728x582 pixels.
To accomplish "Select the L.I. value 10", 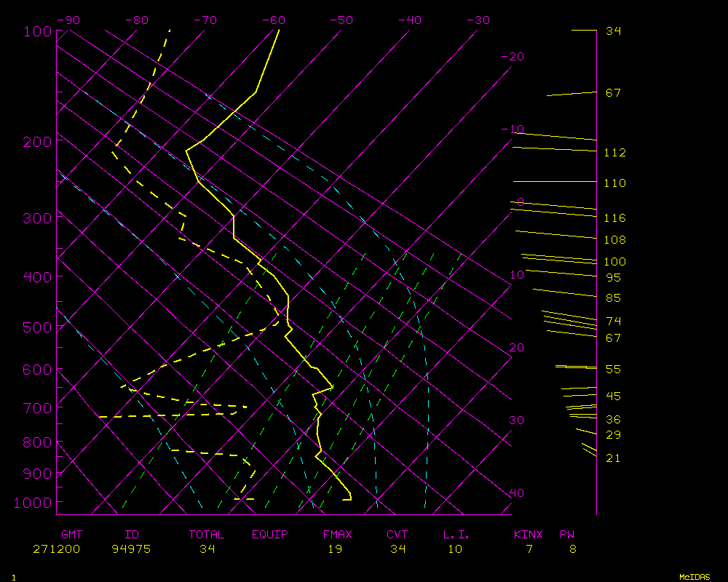I will pyautogui.click(x=455, y=549).
